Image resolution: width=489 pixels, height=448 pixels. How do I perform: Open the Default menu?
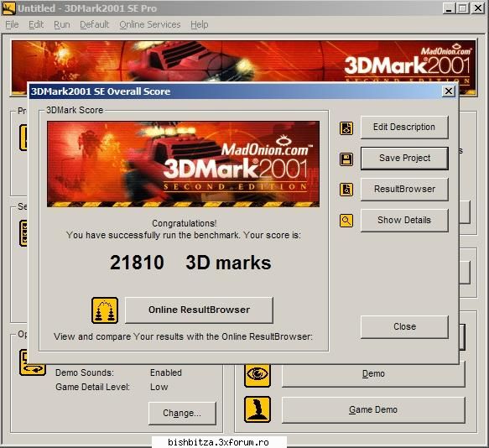click(95, 24)
